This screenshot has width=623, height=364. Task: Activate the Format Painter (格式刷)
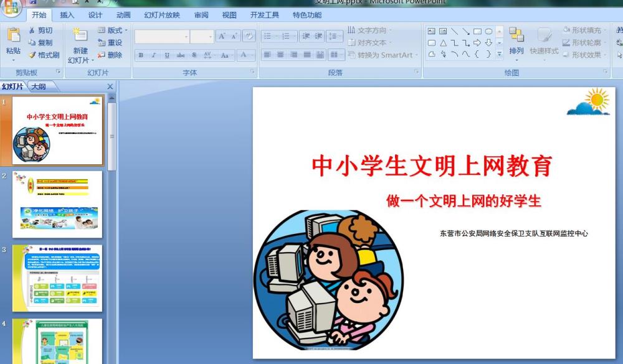pyautogui.click(x=44, y=55)
